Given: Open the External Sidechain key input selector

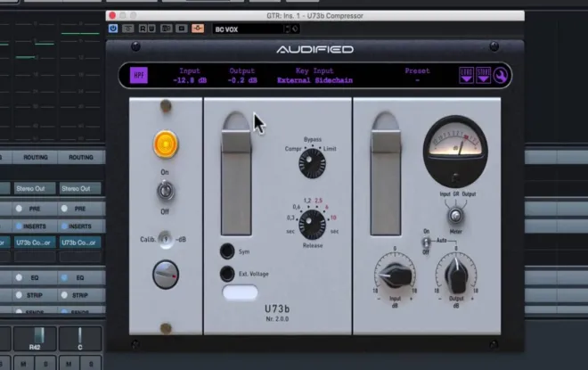Looking at the screenshot, I should click(315, 80).
